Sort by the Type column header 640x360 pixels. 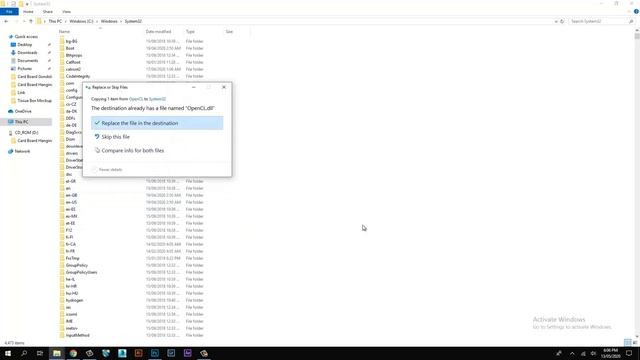click(x=190, y=31)
